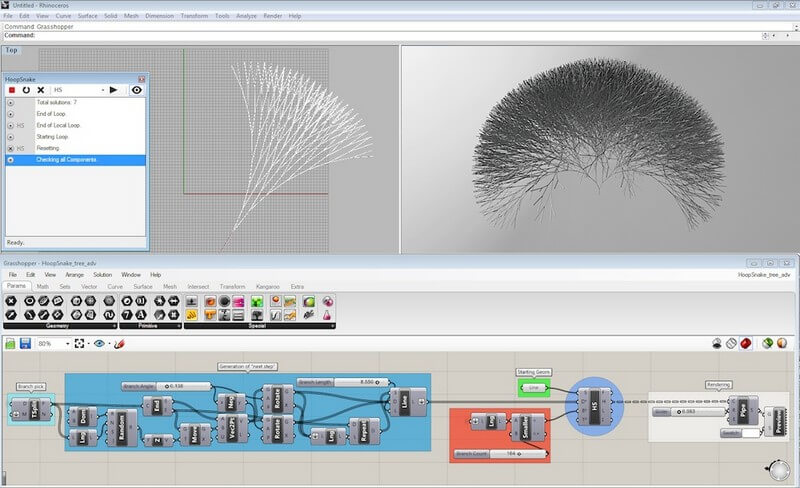Click the play arrow in HoopSnake panel
This screenshot has height=488, width=800.
click(x=113, y=90)
